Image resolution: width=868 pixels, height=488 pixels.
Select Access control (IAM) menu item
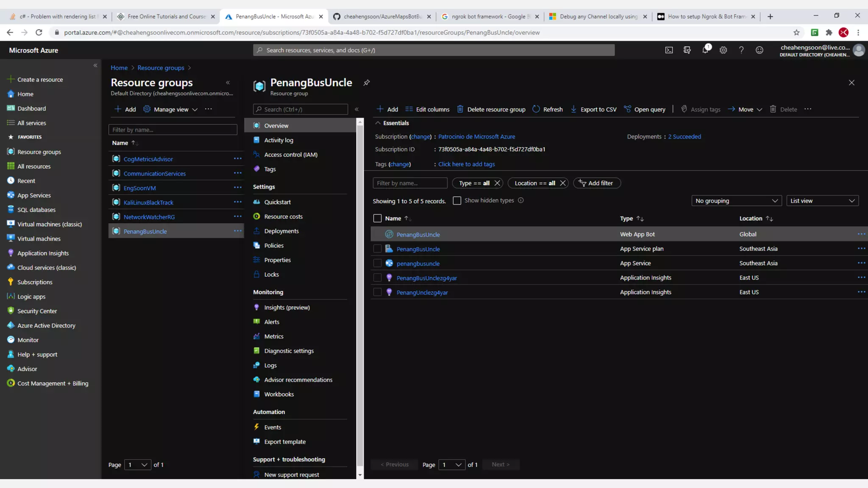pos(290,155)
